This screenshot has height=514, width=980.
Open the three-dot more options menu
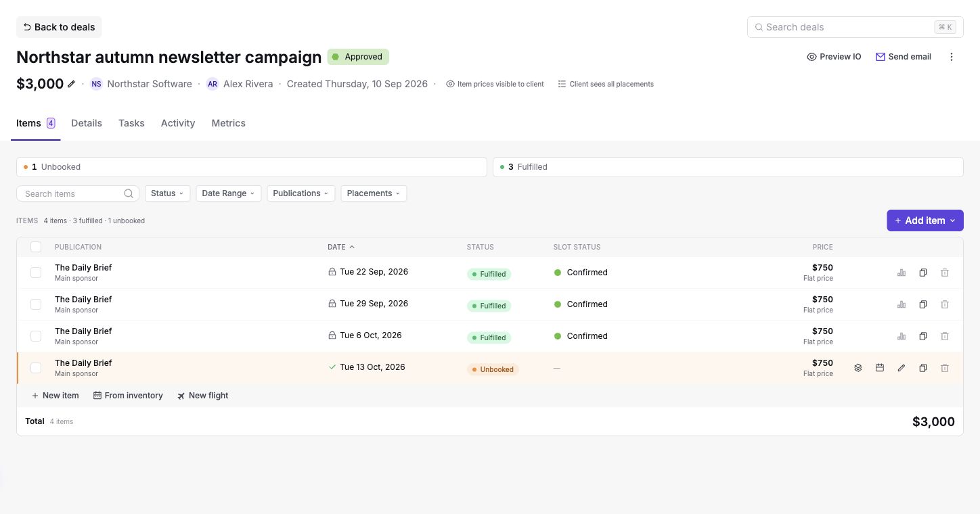952,57
